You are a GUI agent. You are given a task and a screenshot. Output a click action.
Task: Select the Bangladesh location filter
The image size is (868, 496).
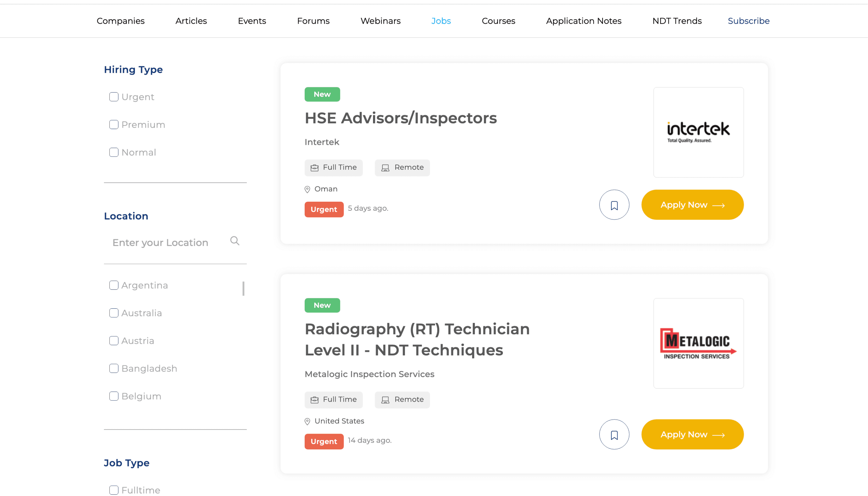[114, 368]
